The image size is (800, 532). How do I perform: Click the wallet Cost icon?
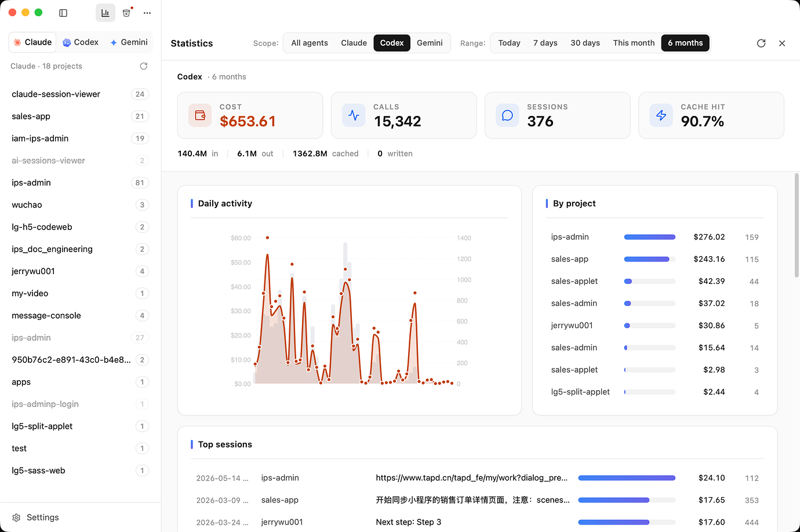pyautogui.click(x=200, y=115)
